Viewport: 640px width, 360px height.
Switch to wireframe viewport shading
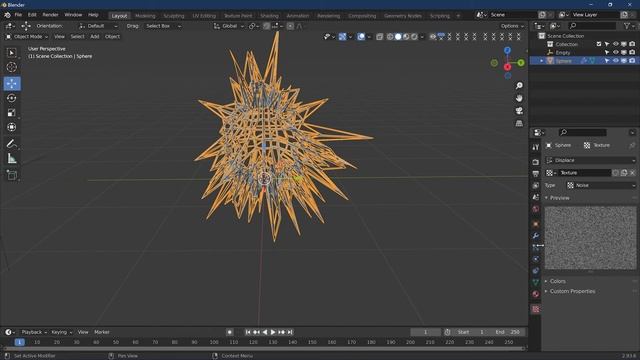tap(390, 37)
